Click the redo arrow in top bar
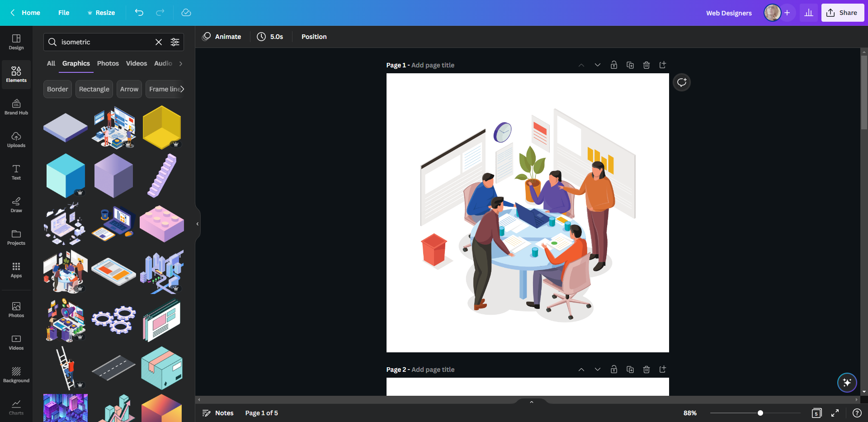Image resolution: width=868 pixels, height=422 pixels. point(160,13)
